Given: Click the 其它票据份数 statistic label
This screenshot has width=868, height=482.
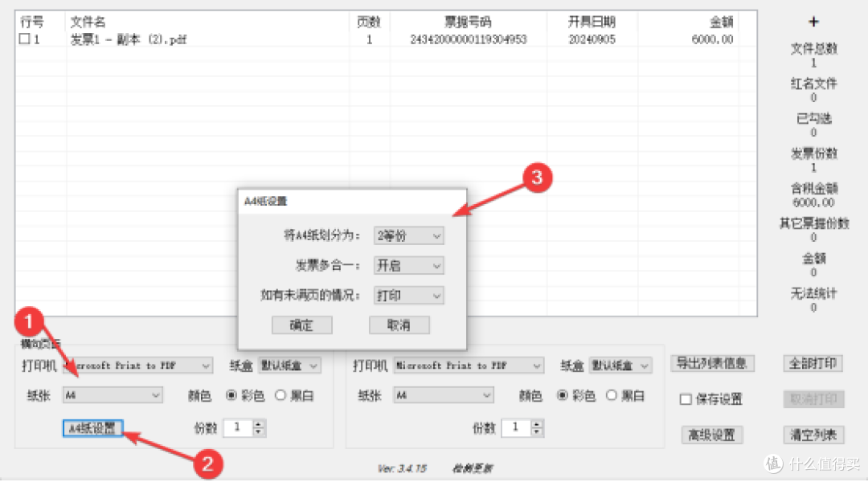Looking at the screenshot, I should 813,223.
